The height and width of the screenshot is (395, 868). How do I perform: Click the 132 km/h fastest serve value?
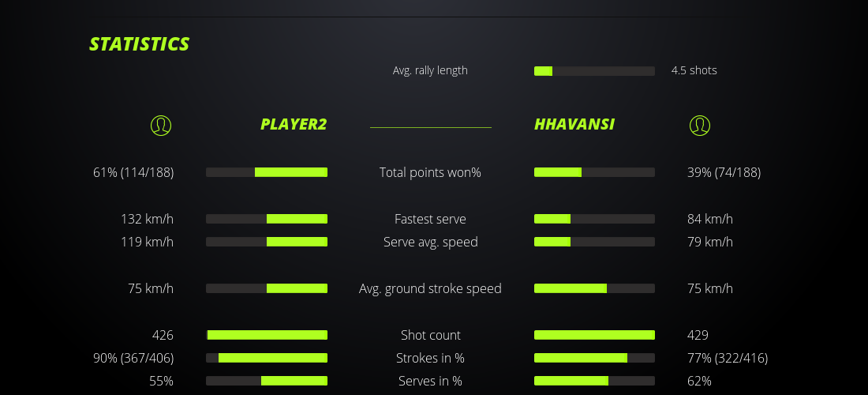coord(147,219)
